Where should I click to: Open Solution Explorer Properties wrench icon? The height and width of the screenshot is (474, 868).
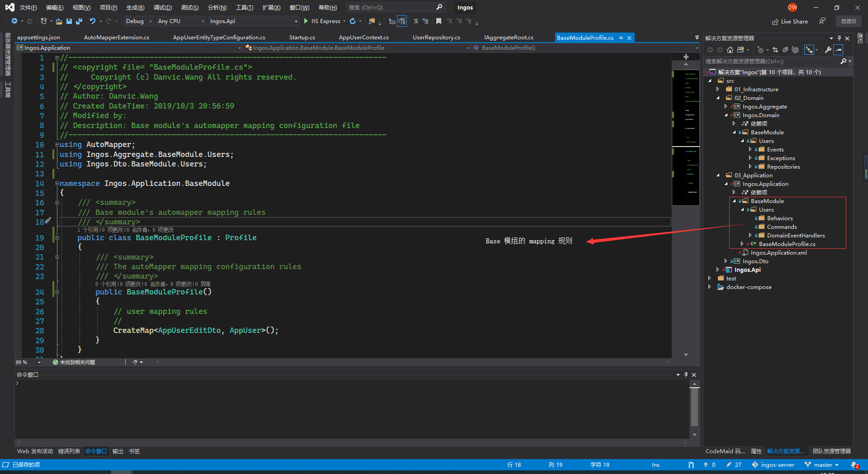point(828,50)
